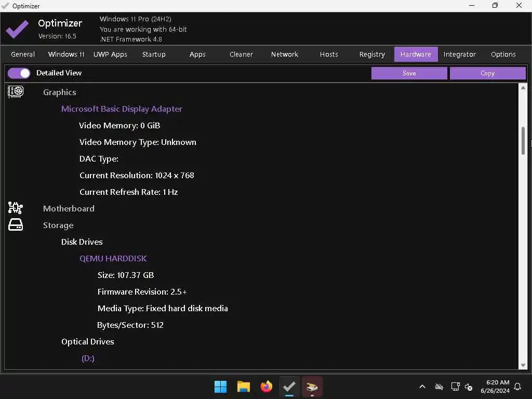Click the muted volume tray icon
This screenshot has width=532, height=399.
[x=469, y=387]
